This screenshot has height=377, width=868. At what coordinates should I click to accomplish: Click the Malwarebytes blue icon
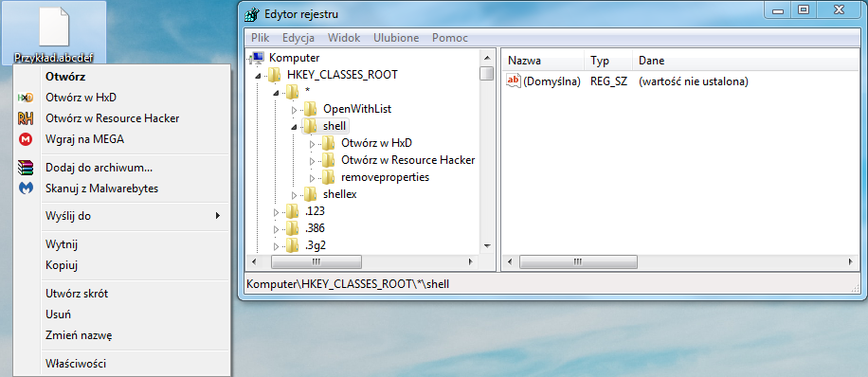[x=26, y=188]
